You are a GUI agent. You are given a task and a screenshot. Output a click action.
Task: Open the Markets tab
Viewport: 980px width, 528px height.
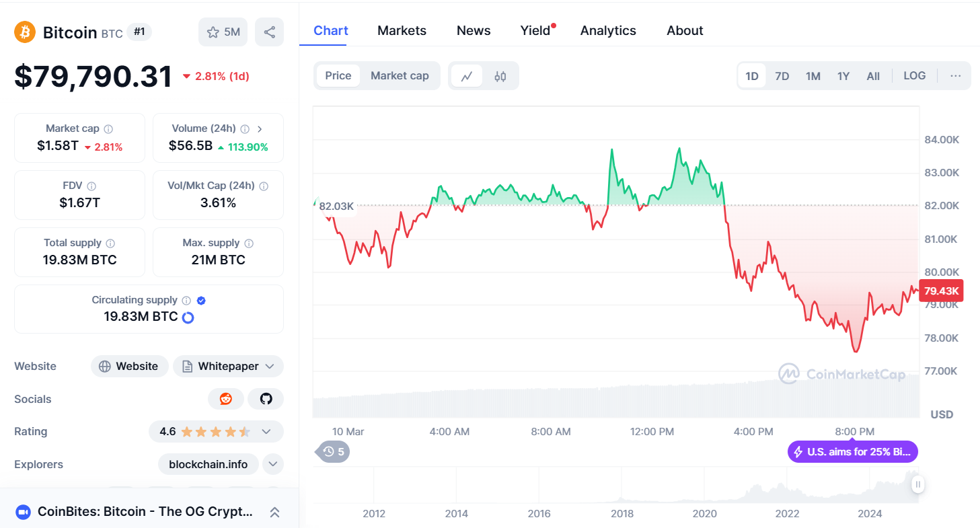click(x=402, y=31)
